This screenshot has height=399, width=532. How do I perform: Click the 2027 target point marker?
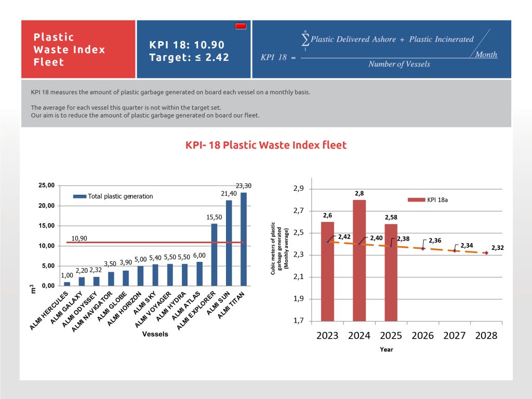(x=455, y=251)
